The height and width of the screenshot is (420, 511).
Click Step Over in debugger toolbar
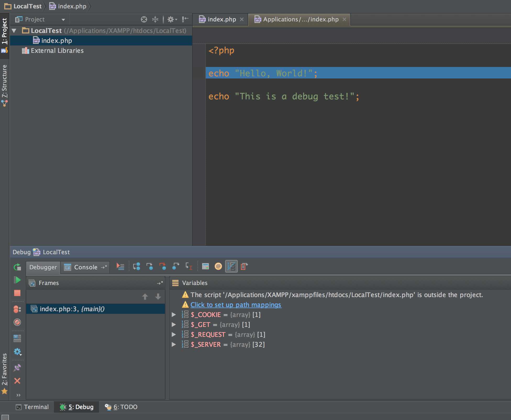tap(136, 266)
